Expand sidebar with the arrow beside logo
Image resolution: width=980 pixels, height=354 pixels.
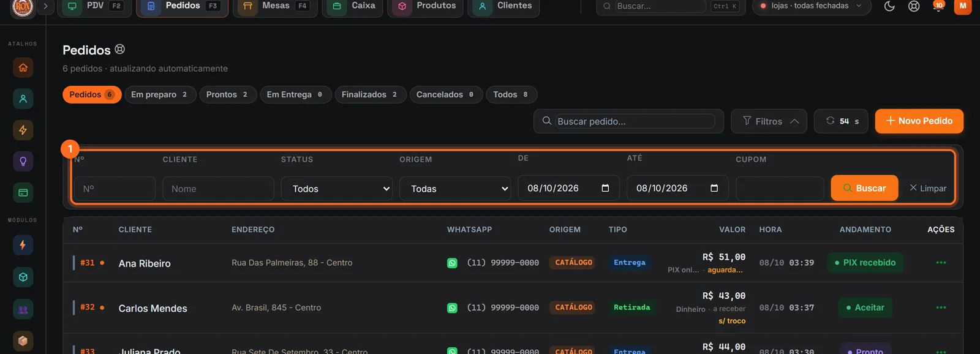[x=45, y=6]
